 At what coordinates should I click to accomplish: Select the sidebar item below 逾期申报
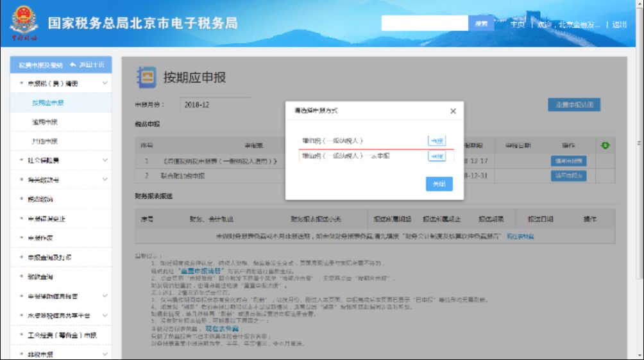[61, 141]
